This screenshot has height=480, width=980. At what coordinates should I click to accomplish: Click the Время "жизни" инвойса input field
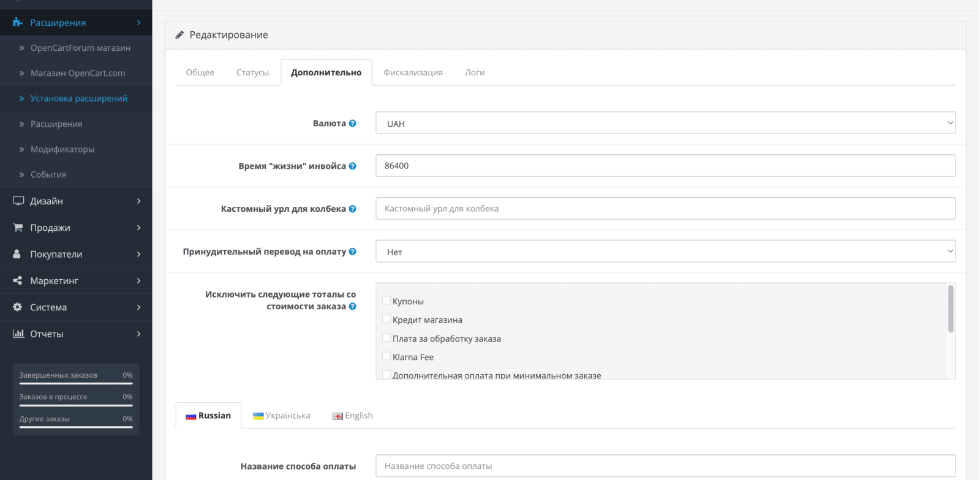coord(666,165)
